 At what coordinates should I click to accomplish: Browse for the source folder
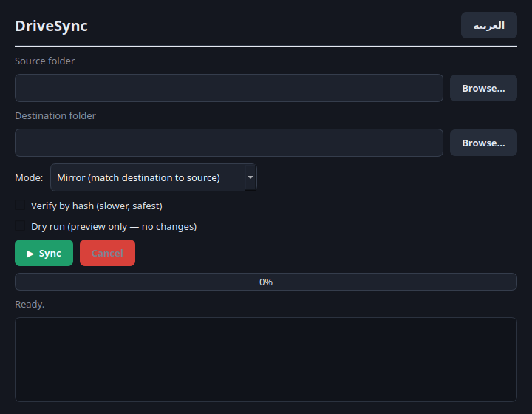point(483,88)
